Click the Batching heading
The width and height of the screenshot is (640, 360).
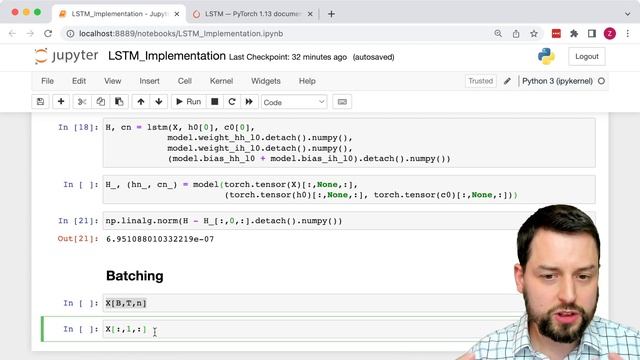tap(135, 276)
